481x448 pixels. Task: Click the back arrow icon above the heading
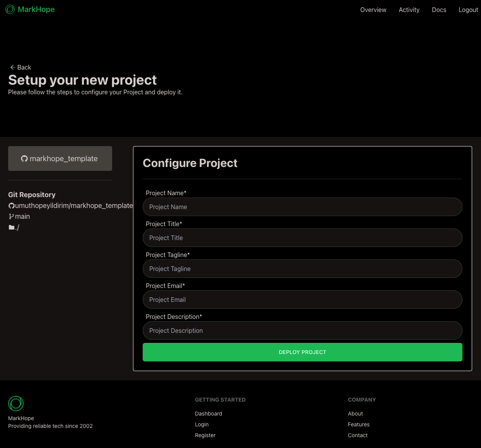pos(13,67)
